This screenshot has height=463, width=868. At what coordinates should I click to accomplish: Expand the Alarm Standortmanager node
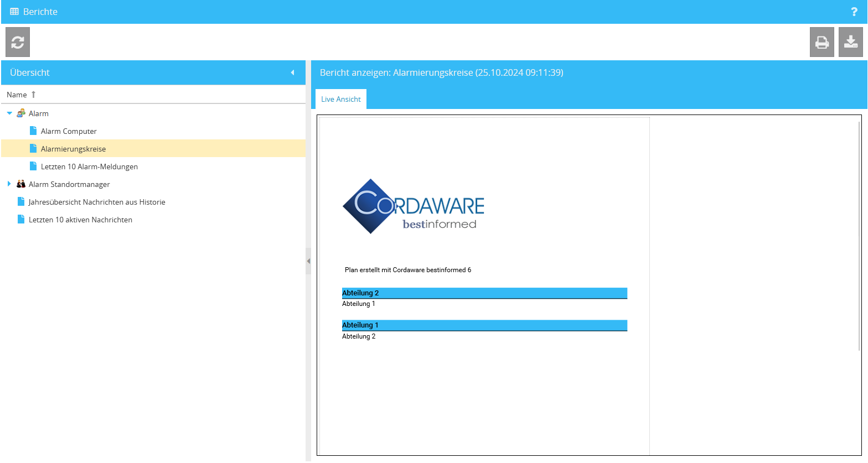pos(9,184)
